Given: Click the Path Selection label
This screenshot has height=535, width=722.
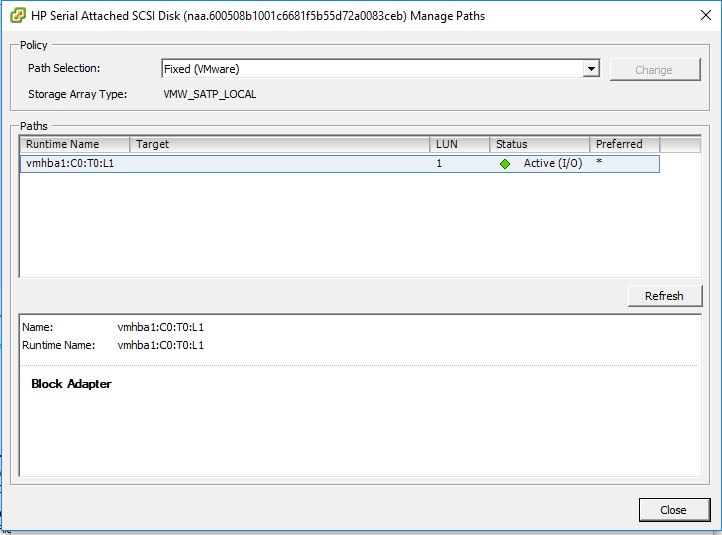Looking at the screenshot, I should 64,68.
